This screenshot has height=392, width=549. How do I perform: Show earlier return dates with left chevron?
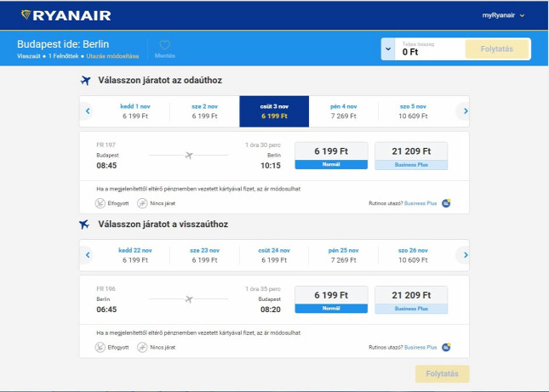(x=88, y=255)
